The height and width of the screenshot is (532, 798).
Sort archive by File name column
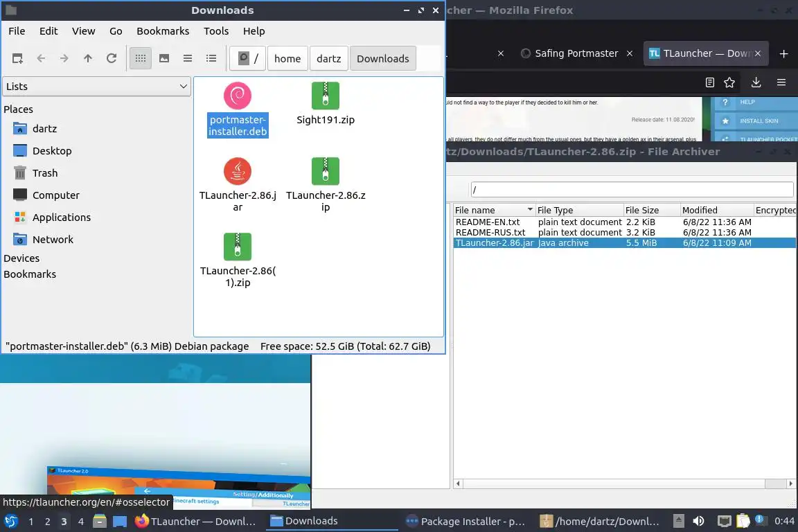[494, 211]
